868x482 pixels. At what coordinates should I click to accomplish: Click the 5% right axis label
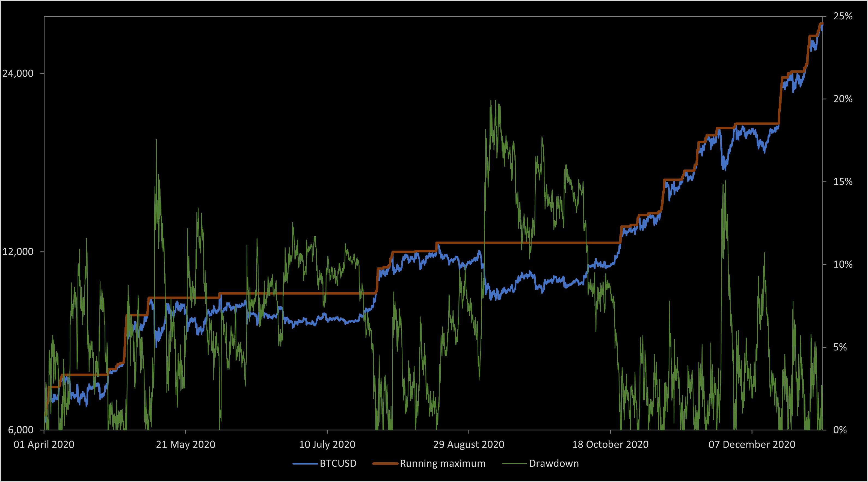tap(840, 347)
